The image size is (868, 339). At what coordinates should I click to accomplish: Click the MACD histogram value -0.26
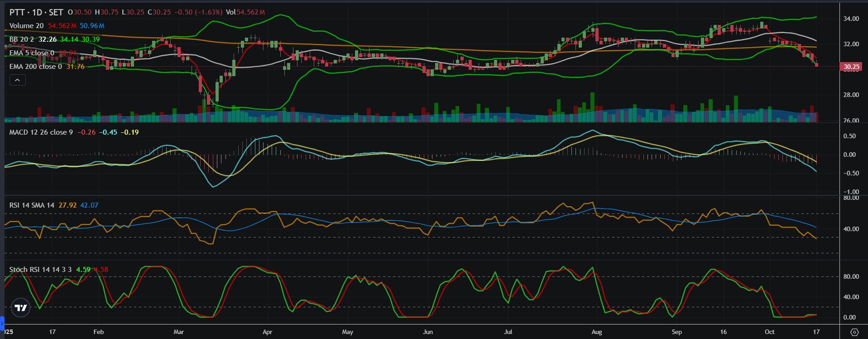[x=86, y=132]
